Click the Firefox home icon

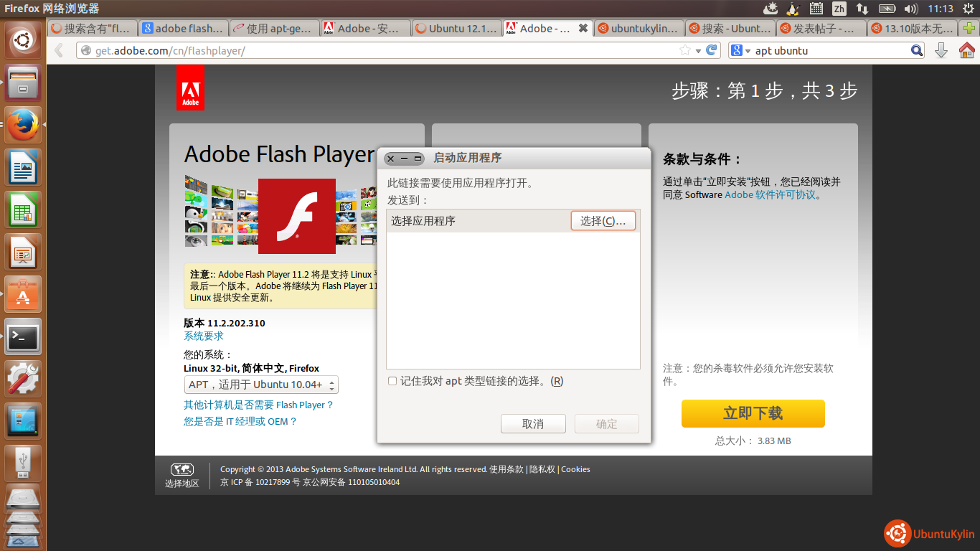(x=966, y=50)
